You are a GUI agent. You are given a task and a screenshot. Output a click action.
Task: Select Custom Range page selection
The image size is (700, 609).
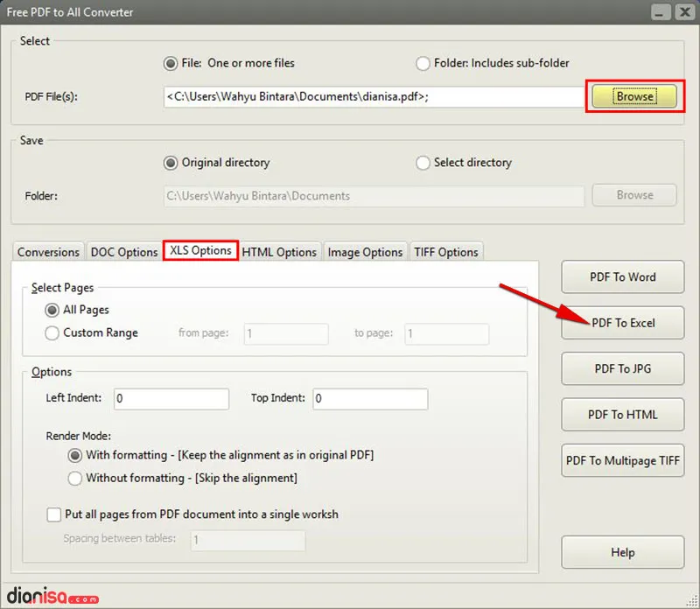tap(53, 332)
